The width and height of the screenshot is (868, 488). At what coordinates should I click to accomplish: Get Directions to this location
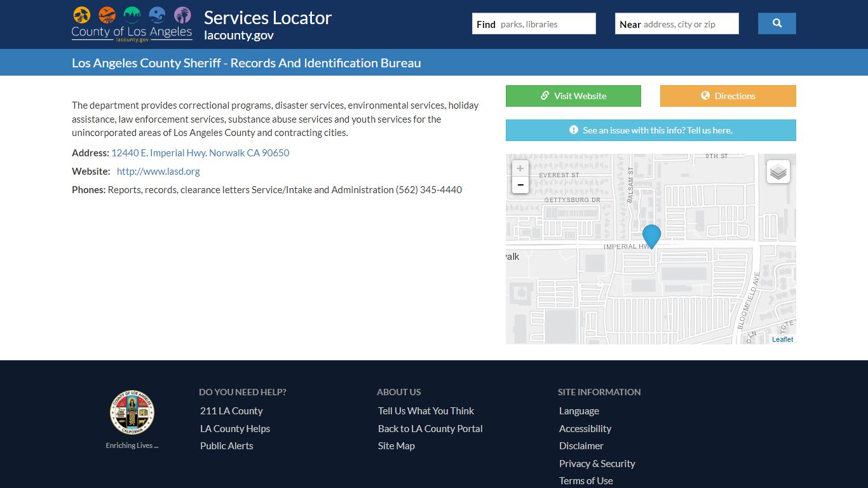tap(728, 96)
